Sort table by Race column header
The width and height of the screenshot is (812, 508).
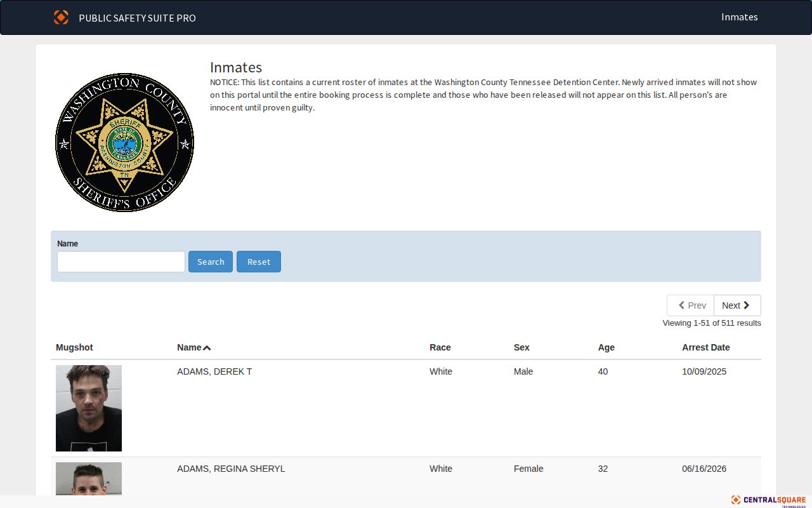(440, 347)
